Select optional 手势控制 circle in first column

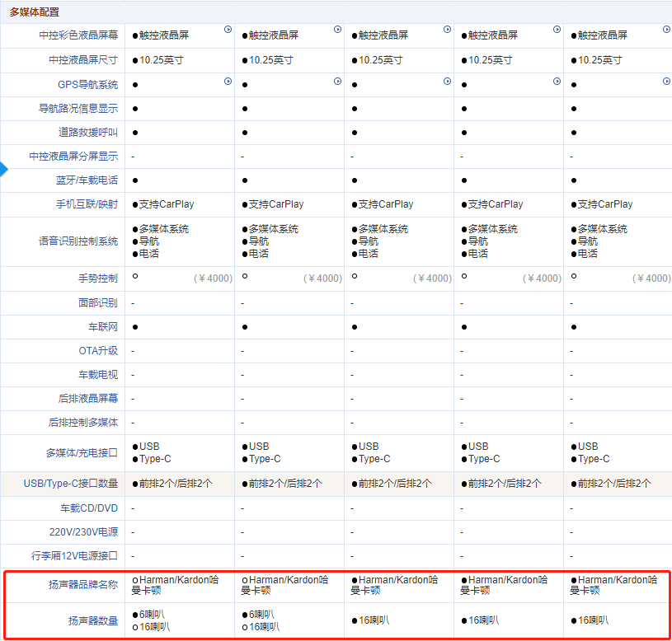135,277
